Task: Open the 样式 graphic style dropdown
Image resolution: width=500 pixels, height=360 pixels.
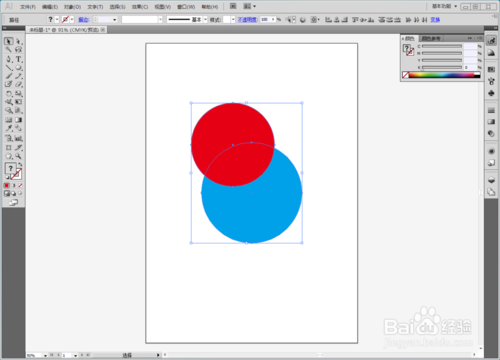Action: pos(233,20)
